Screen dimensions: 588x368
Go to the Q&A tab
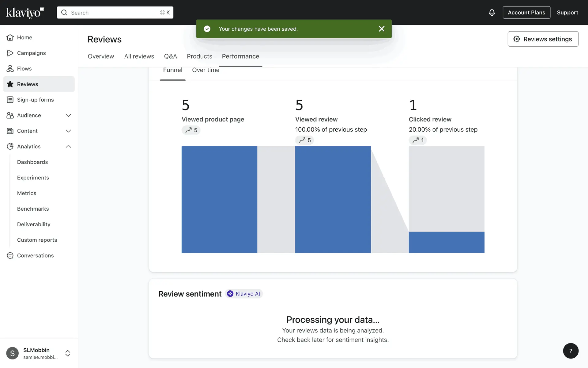pyautogui.click(x=170, y=56)
